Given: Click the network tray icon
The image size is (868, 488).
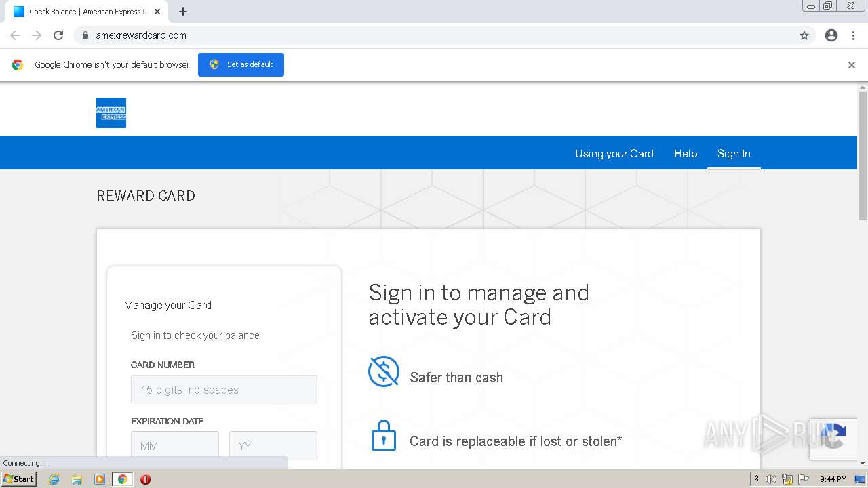Looking at the screenshot, I should tap(787, 479).
